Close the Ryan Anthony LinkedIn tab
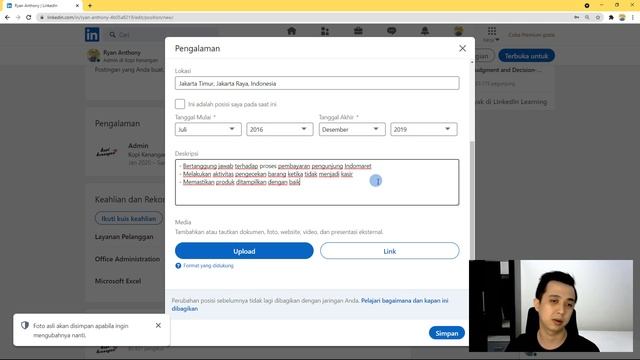The image size is (640, 360). (x=77, y=6)
